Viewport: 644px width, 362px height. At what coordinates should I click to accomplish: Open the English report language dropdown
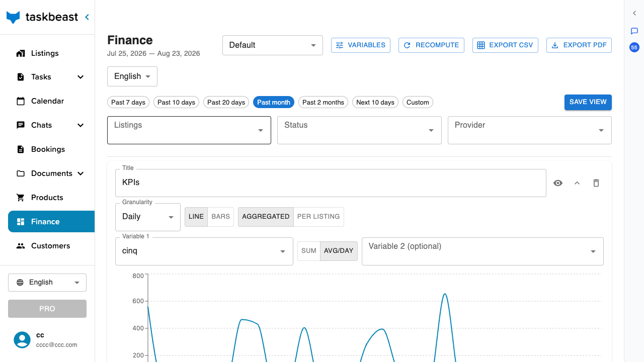[132, 76]
